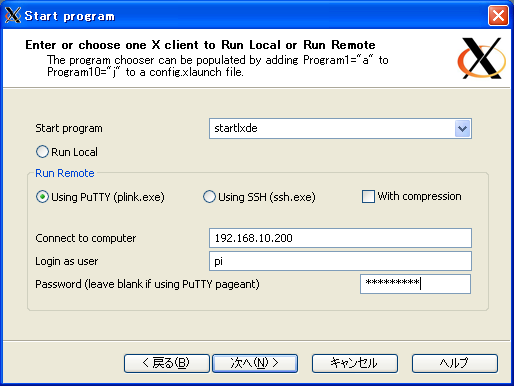This screenshot has width=514, height=386.
Task: Click the Start program label
Action: pyautogui.click(x=69, y=128)
